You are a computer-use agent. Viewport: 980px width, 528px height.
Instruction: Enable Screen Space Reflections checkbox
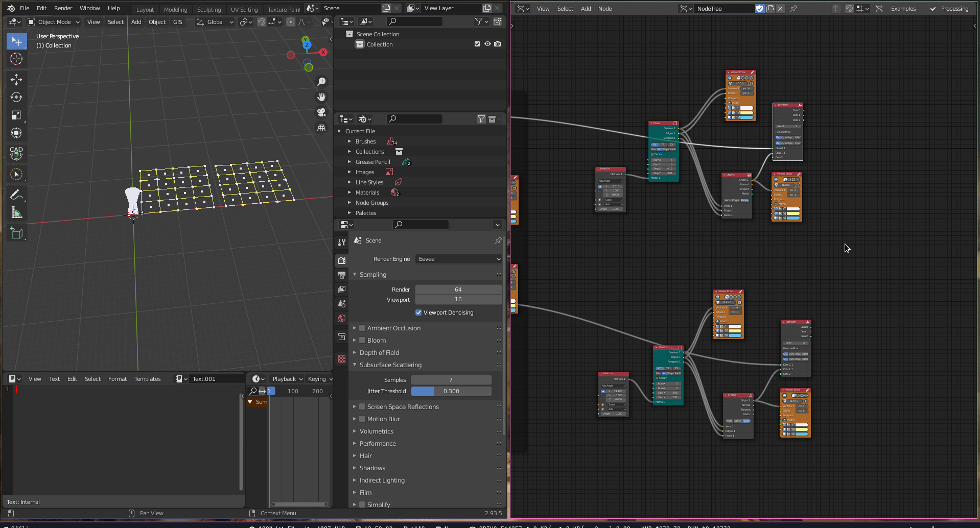362,406
